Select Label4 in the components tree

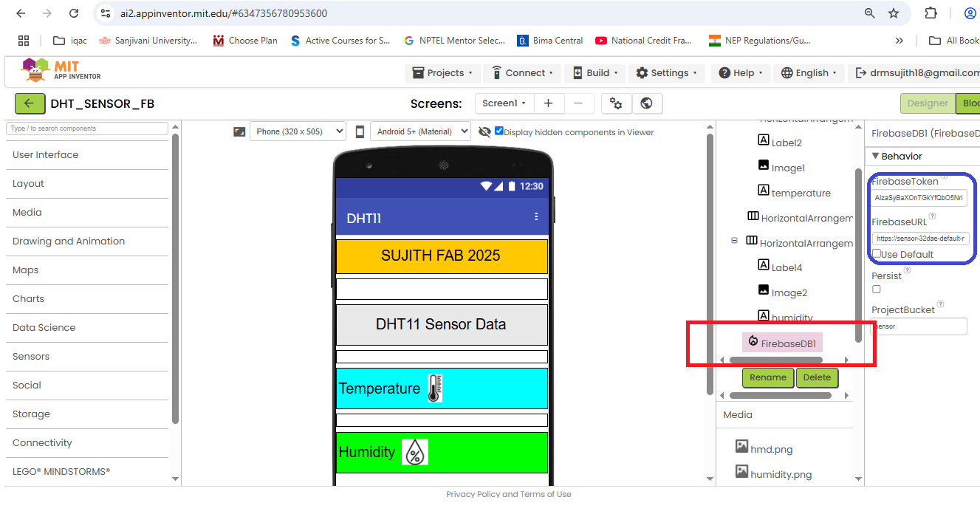point(780,267)
